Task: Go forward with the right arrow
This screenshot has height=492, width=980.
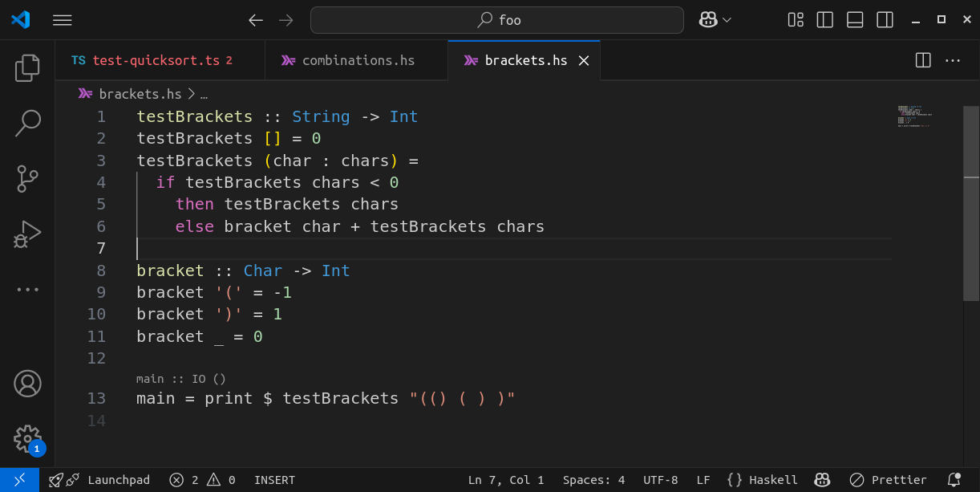Action: 285,20
